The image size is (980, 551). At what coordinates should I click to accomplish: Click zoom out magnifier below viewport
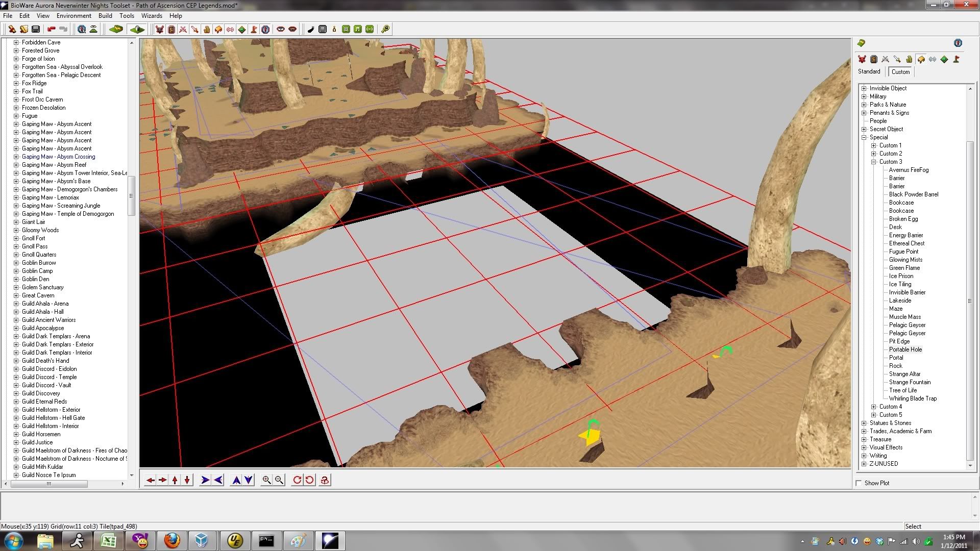point(279,480)
